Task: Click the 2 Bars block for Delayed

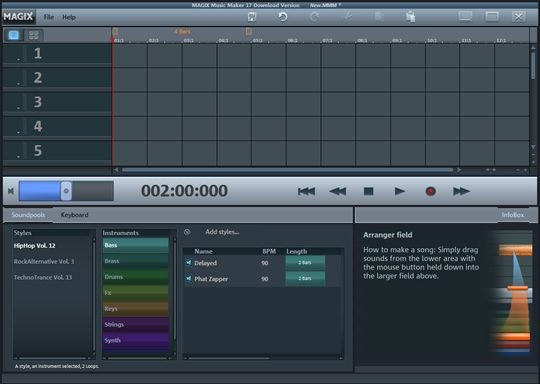Action: 305,262
